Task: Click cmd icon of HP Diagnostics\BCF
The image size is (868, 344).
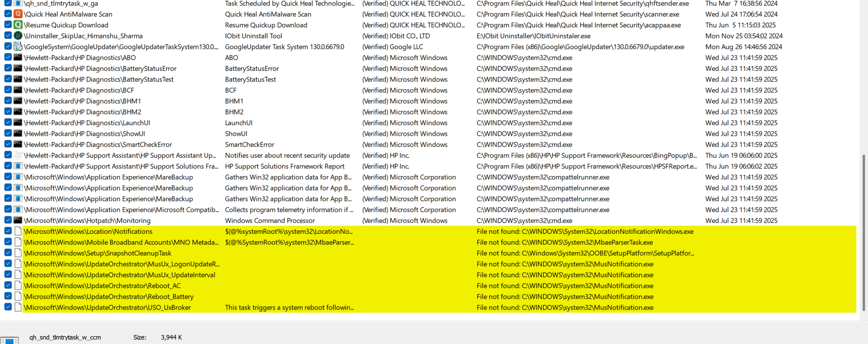Action: point(18,90)
